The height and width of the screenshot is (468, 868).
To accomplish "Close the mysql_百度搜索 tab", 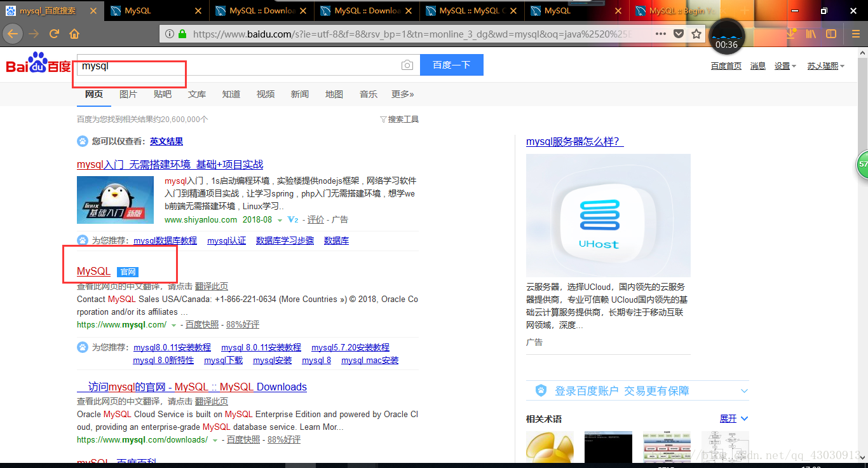I will (93, 11).
